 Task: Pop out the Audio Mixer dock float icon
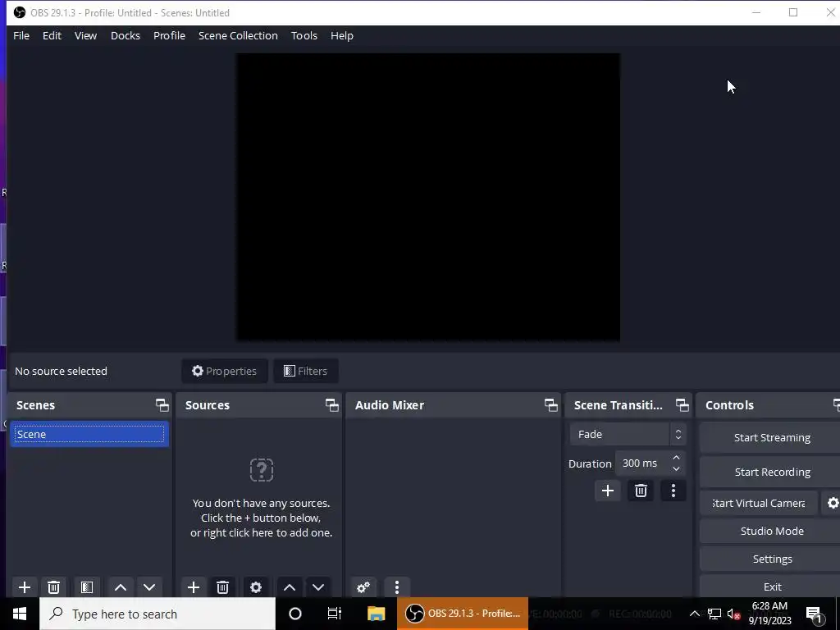(550, 405)
